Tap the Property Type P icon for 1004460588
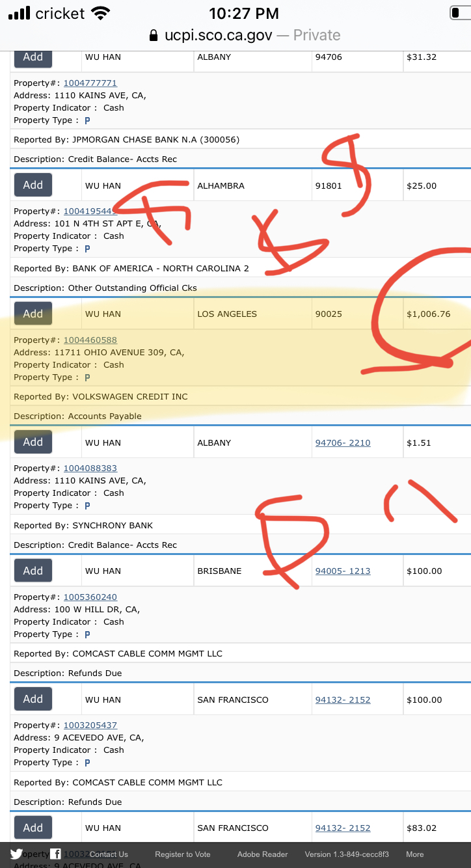 click(x=87, y=377)
